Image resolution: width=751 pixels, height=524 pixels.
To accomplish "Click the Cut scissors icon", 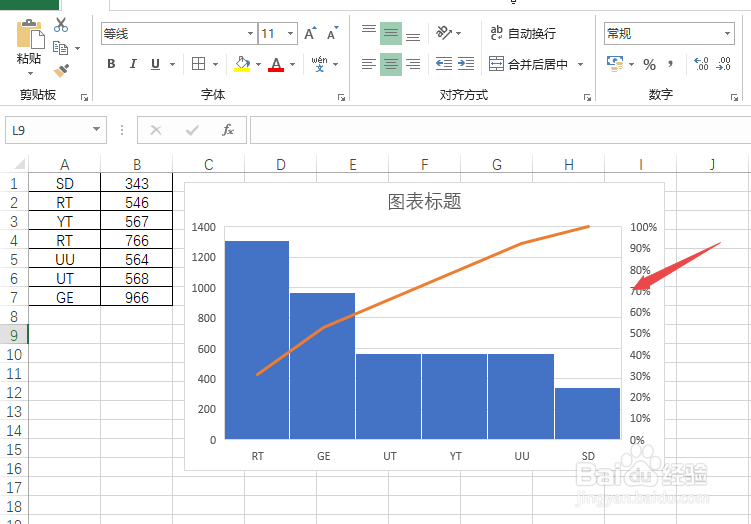I will [x=61, y=25].
